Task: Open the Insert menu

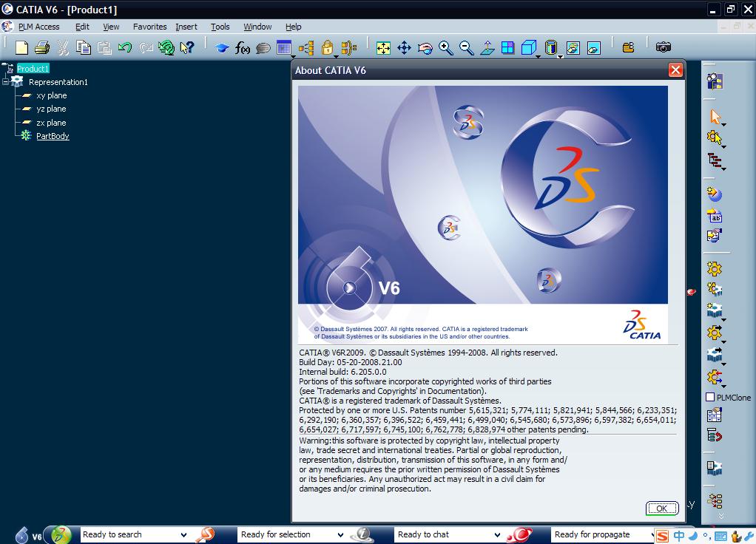Action: coord(186,27)
